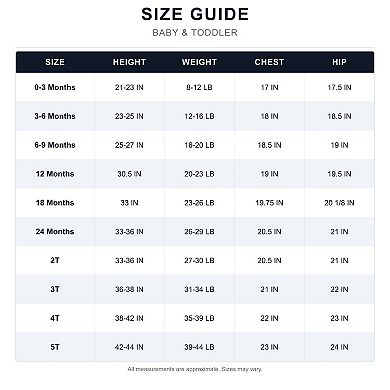Select the WEIGHT column header
The width and height of the screenshot is (390, 390).
[199, 62]
